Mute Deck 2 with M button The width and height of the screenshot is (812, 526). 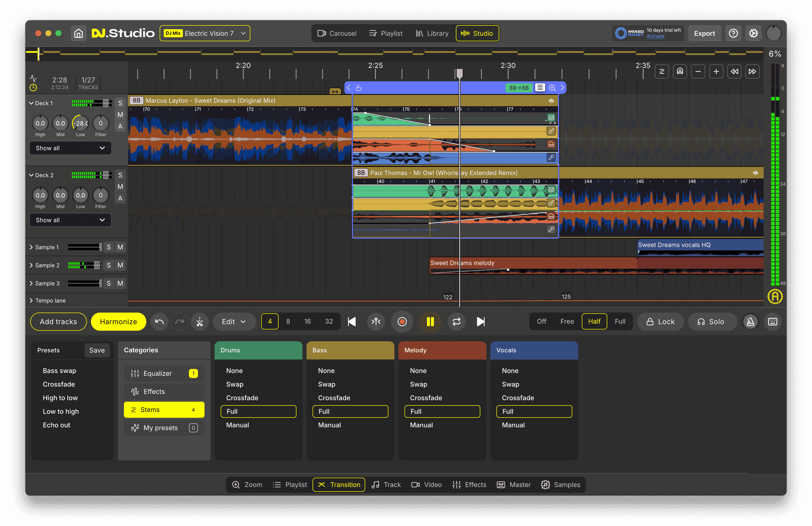[x=120, y=187]
